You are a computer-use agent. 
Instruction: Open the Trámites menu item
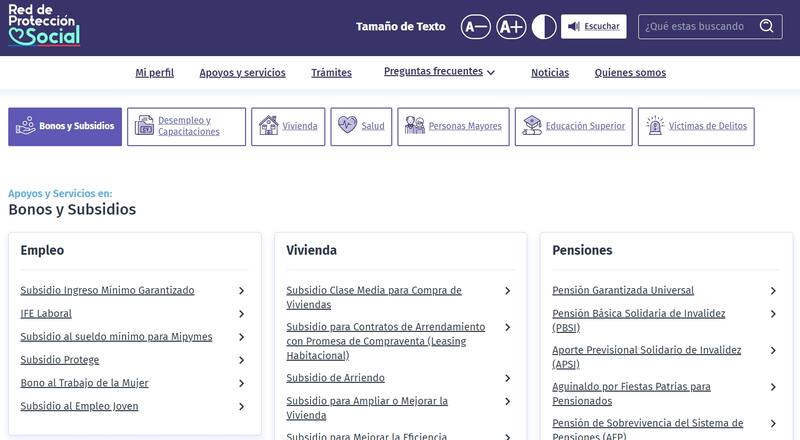[331, 73]
